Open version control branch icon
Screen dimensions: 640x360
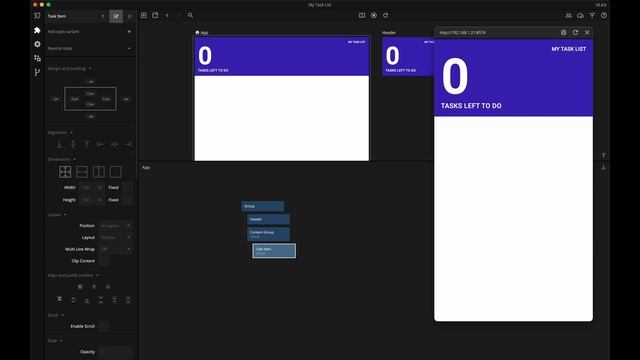pos(37,72)
